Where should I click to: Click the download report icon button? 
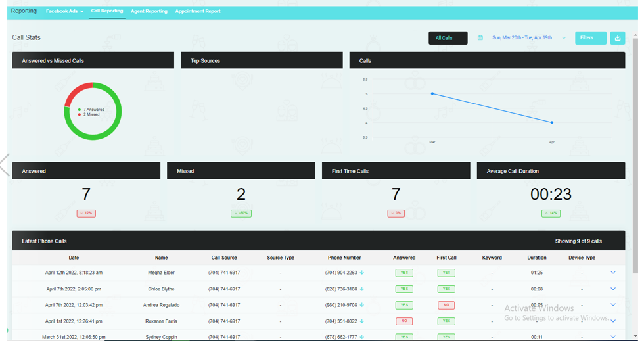click(x=617, y=37)
